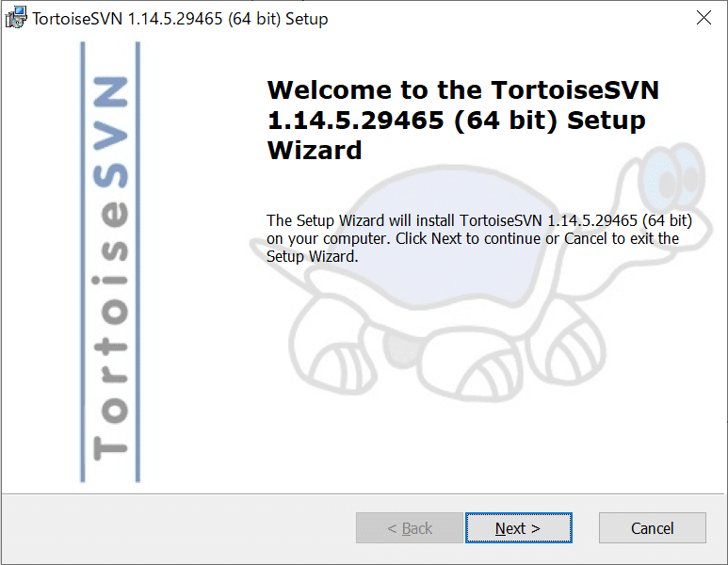Click the greyed-out Back button

click(x=410, y=528)
